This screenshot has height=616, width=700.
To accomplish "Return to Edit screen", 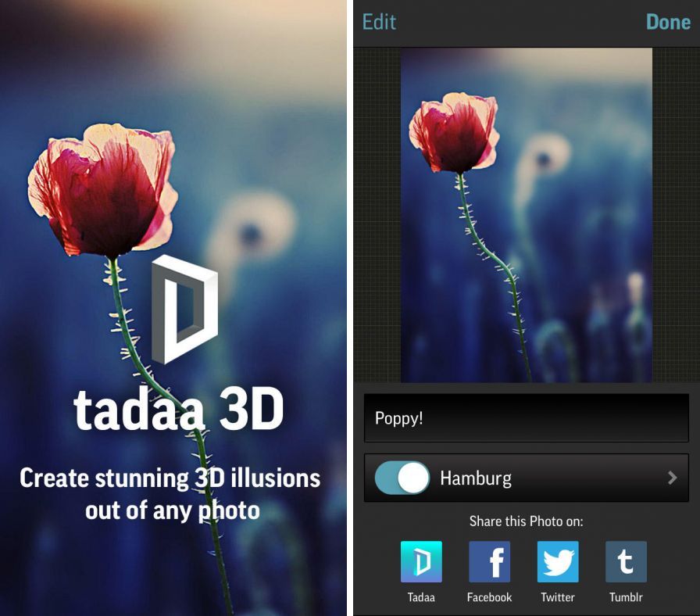I will point(379,22).
